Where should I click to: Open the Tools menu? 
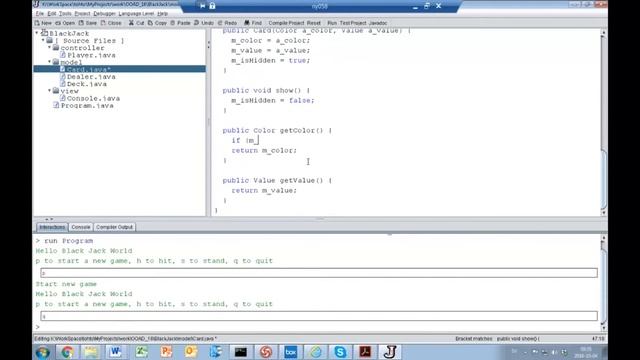pos(65,13)
